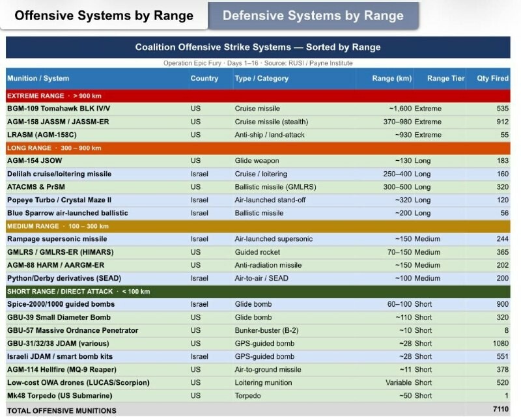Click the Operation Epic Fury source subtitle
Image resolution: width=521 pixels, height=420 pixels.
(x=258, y=63)
